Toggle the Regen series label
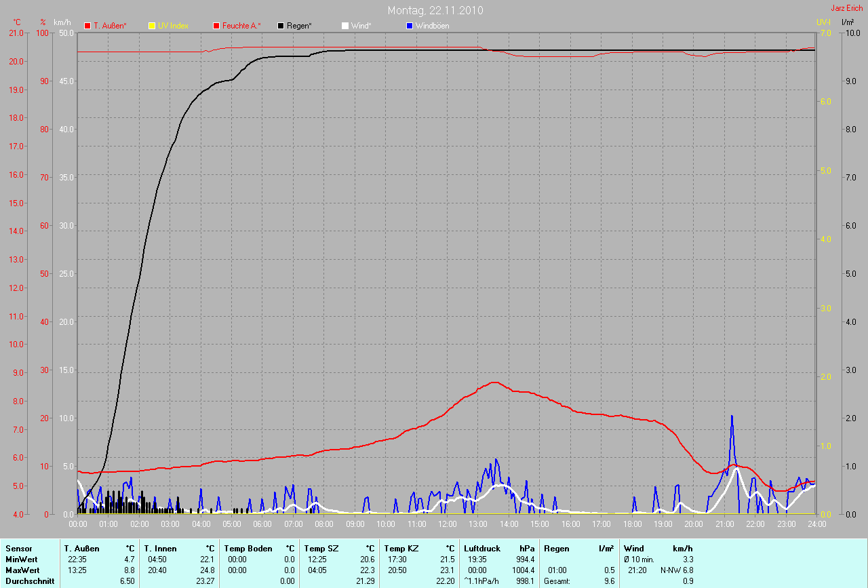Viewport: 868px width, 588px height. (x=299, y=26)
